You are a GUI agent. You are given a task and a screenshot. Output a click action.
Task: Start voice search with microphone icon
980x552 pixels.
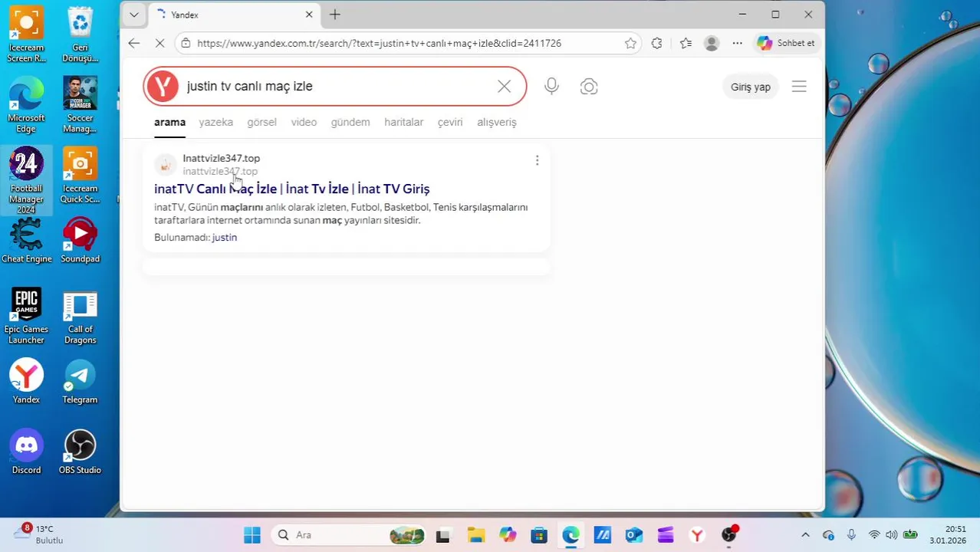click(x=551, y=87)
